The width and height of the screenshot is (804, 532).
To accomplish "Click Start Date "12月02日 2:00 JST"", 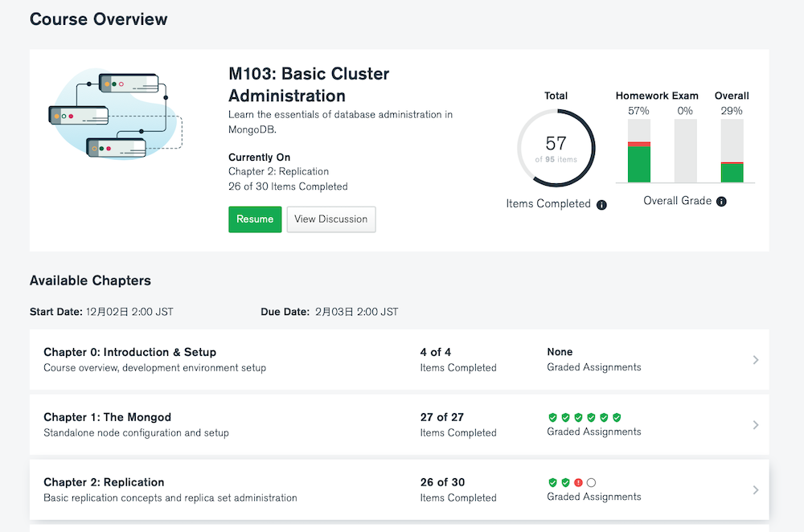I will [129, 312].
